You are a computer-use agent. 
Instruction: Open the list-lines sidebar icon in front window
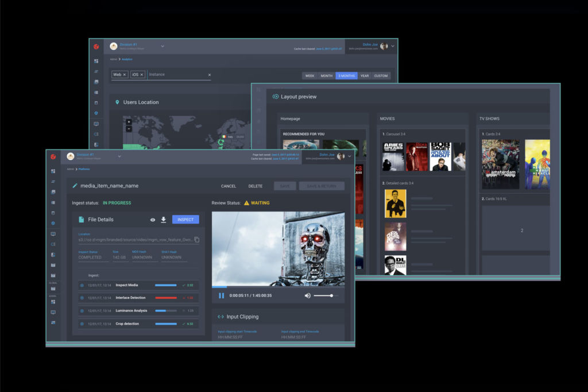point(53,202)
